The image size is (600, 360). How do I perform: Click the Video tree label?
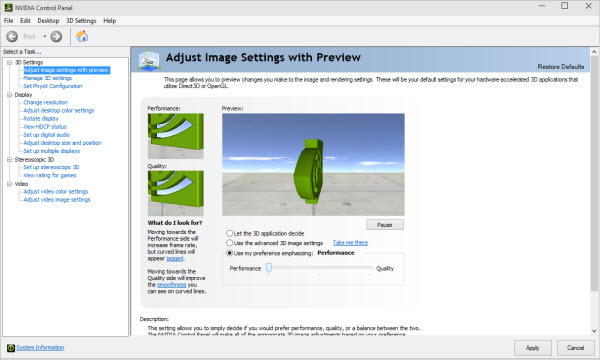pos(21,184)
